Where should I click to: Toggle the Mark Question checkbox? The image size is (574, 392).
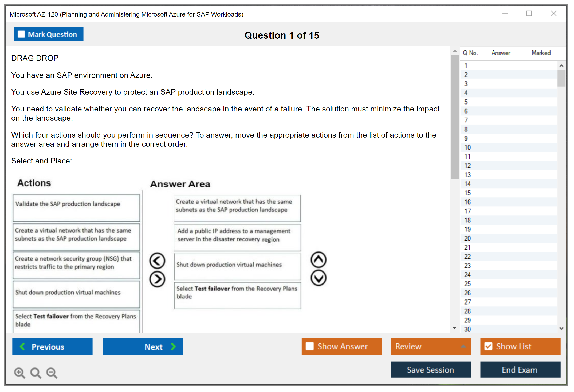(21, 34)
